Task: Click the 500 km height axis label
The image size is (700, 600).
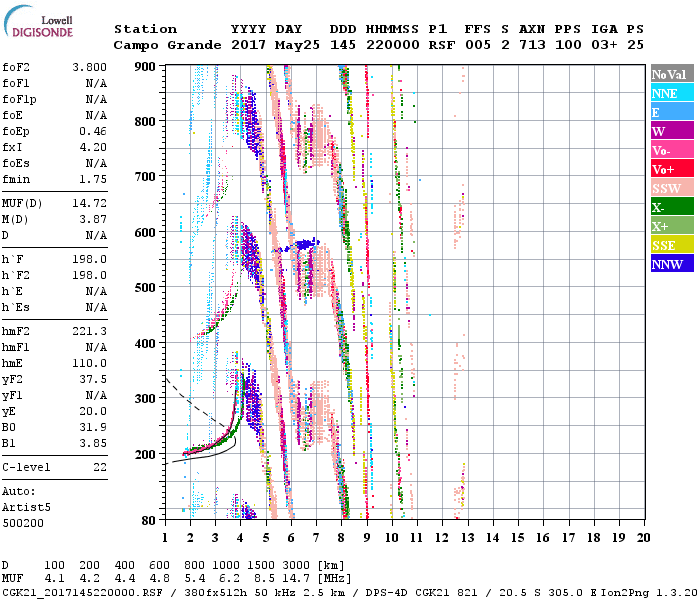Action: point(145,288)
